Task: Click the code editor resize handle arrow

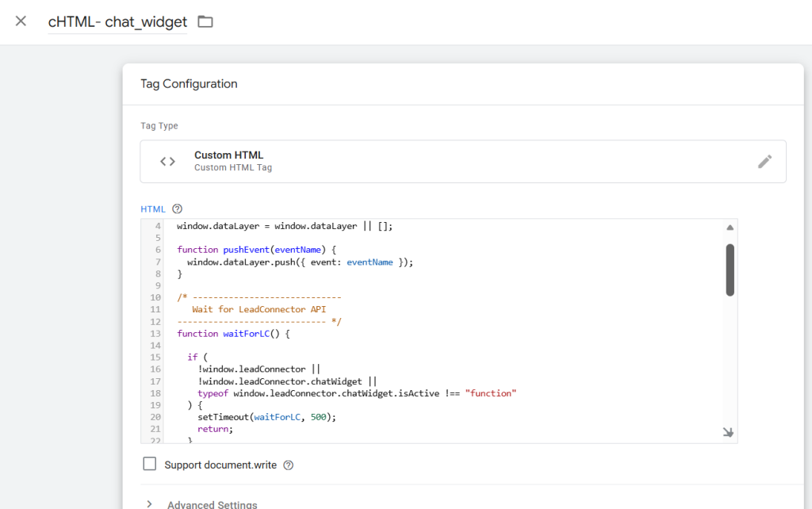Action: (x=728, y=433)
